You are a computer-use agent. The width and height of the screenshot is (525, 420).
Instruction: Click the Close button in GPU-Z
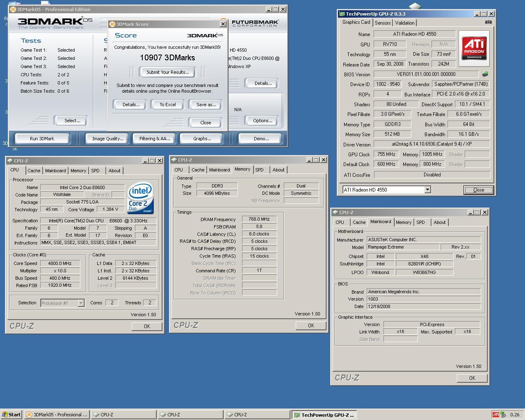click(478, 190)
